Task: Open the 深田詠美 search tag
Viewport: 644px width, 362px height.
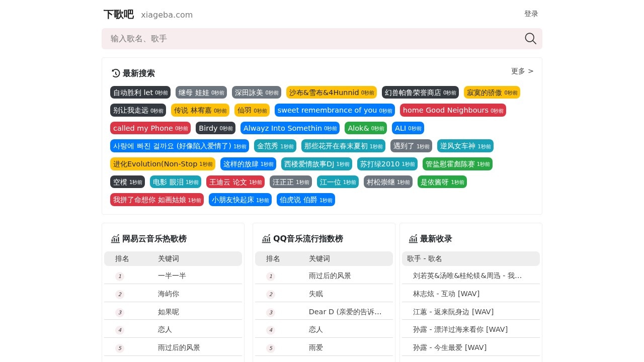Action: (257, 93)
